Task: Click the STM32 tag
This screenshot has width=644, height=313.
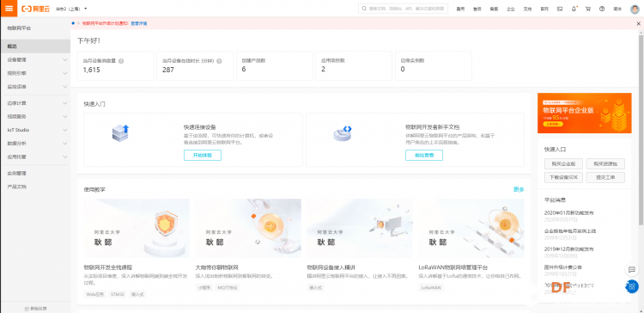Action: (x=117, y=294)
